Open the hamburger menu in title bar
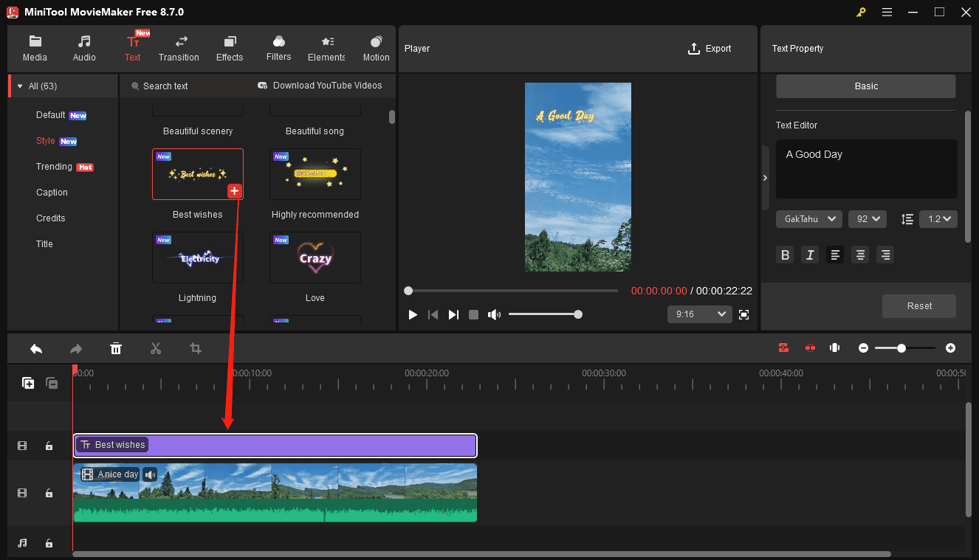This screenshot has height=560, width=979. tap(887, 12)
